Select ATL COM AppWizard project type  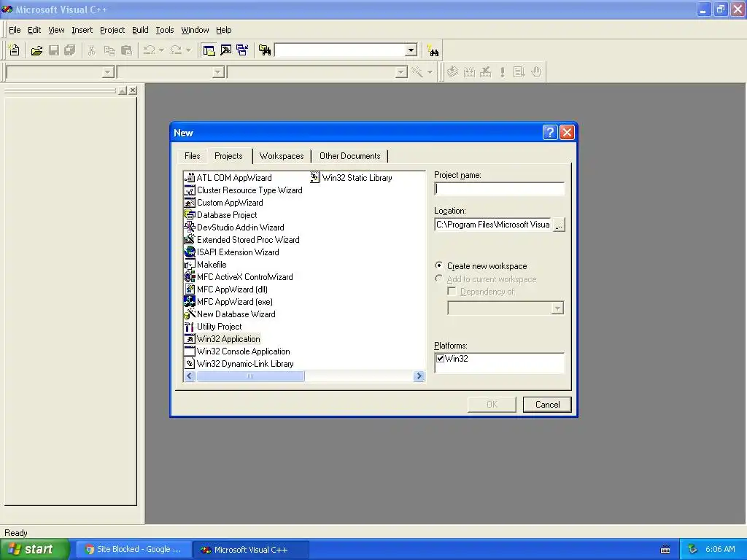coord(228,178)
